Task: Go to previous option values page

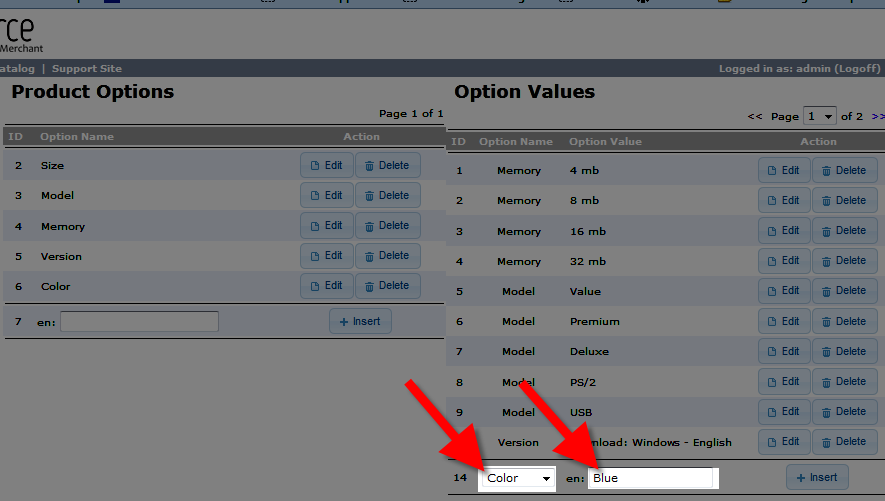Action: click(x=755, y=116)
